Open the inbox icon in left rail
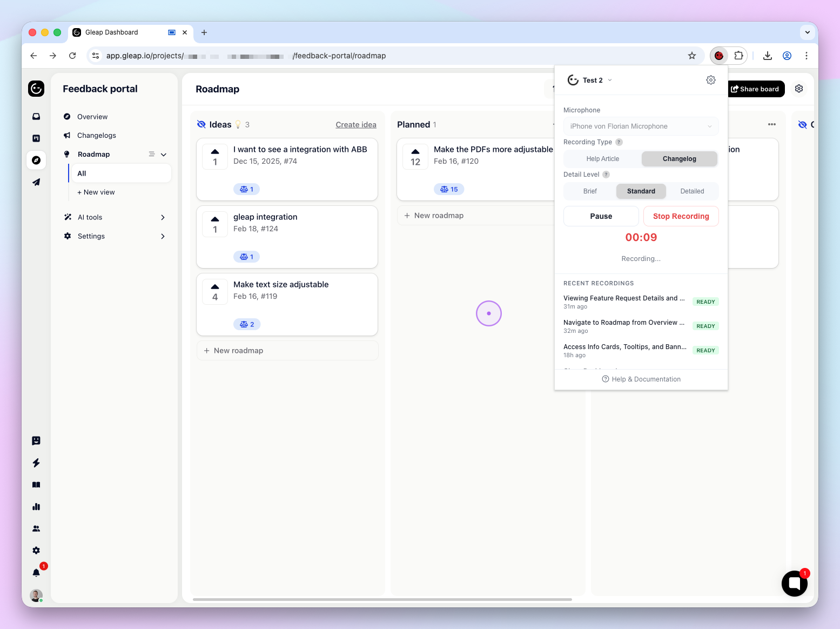The image size is (840, 629). point(36,116)
